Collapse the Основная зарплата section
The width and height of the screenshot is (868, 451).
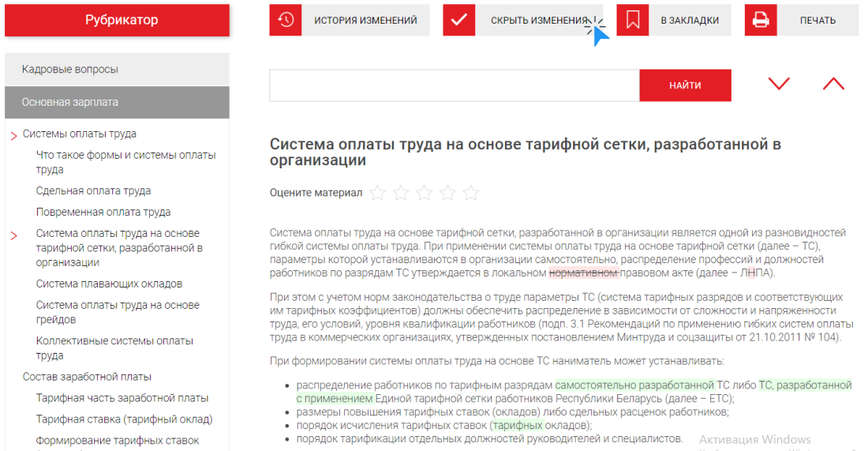point(117,102)
